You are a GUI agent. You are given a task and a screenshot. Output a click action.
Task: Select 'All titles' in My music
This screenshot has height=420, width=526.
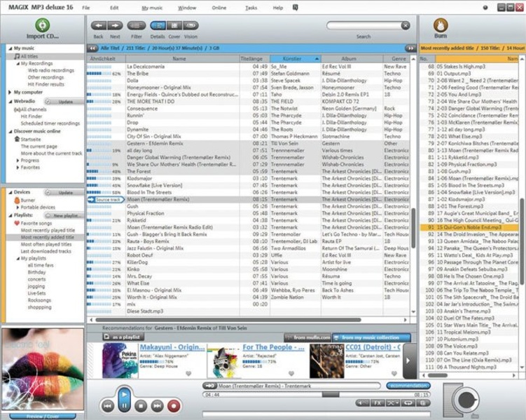(x=29, y=56)
